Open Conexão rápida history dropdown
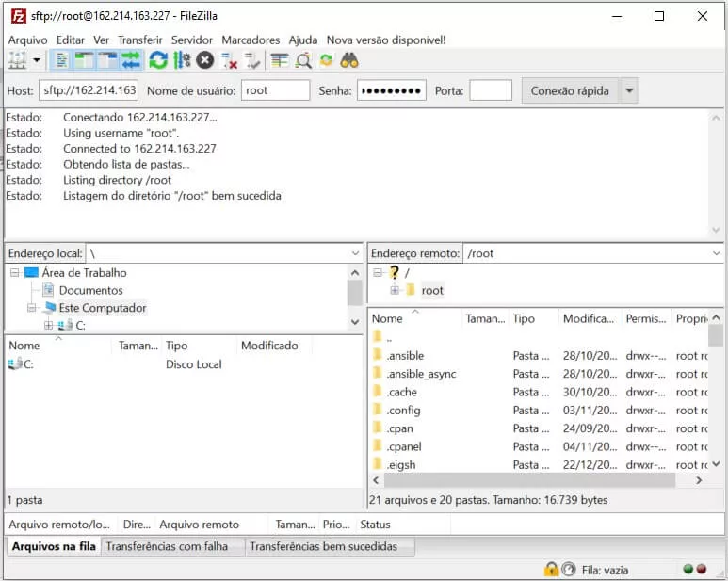 [629, 90]
